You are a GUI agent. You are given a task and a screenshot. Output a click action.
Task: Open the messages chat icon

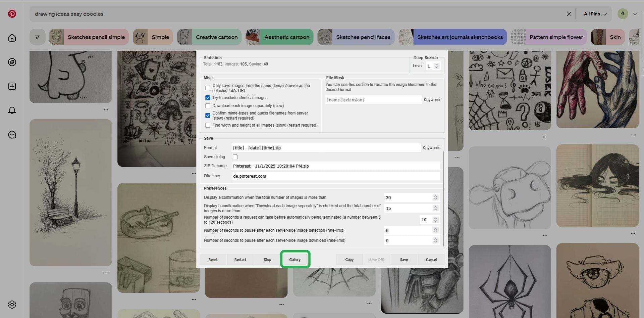coord(12,135)
